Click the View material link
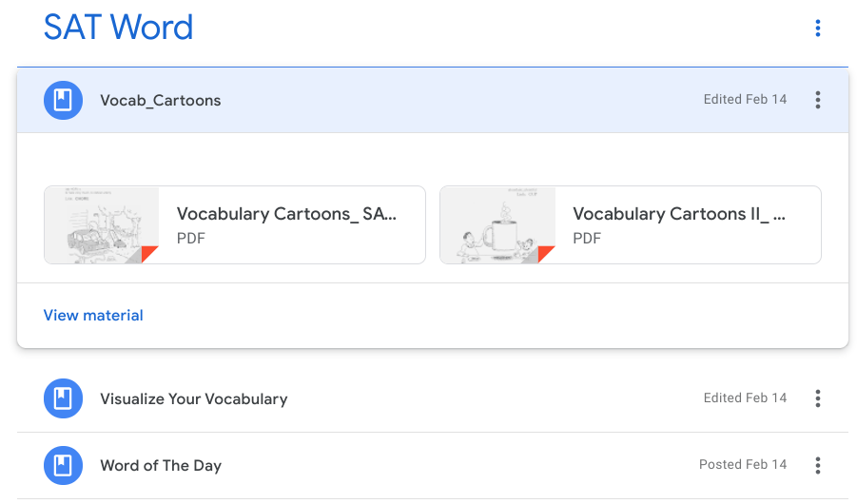 tap(93, 315)
